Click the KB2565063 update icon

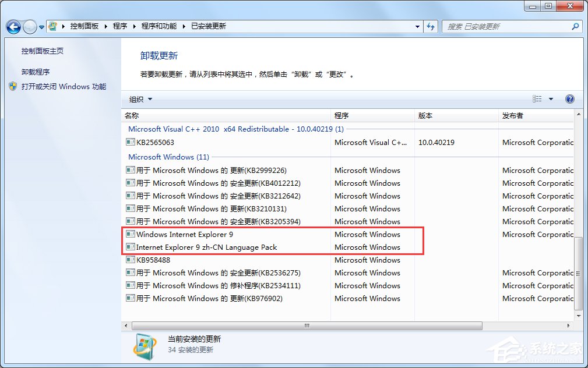coord(129,142)
